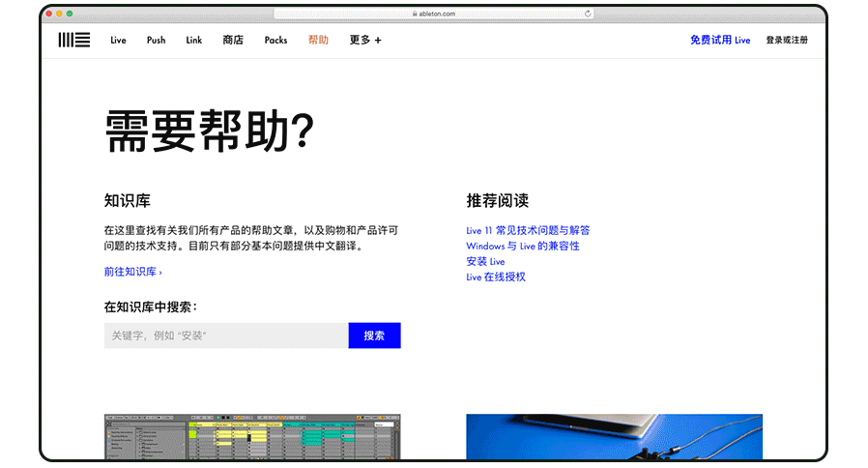Open Live 11 常见技术问题与解答 link
Image resolution: width=868 pixels, height=468 pixels.
click(x=528, y=230)
